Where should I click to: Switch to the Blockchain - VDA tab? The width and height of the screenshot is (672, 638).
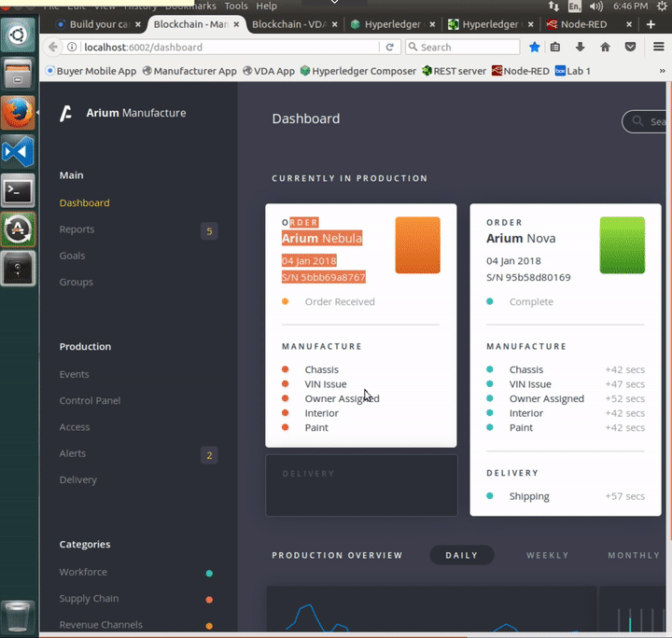[294, 24]
